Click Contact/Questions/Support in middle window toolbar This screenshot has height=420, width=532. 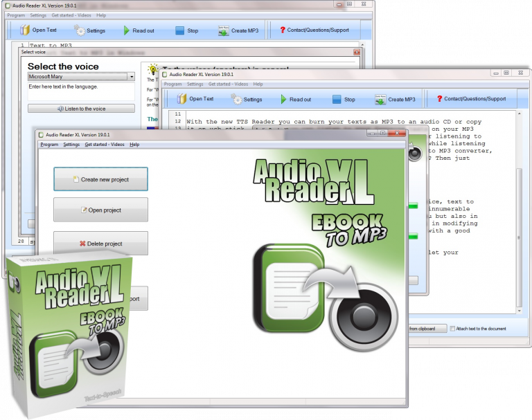click(471, 99)
